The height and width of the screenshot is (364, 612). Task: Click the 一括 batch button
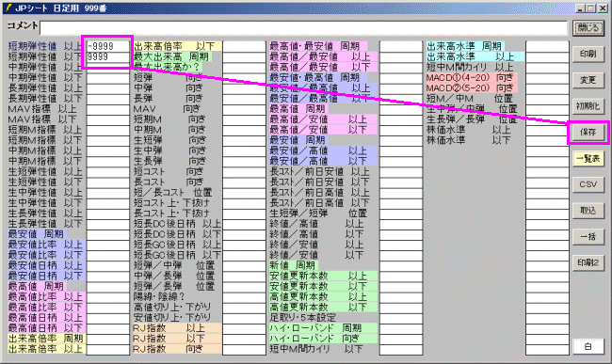[588, 237]
